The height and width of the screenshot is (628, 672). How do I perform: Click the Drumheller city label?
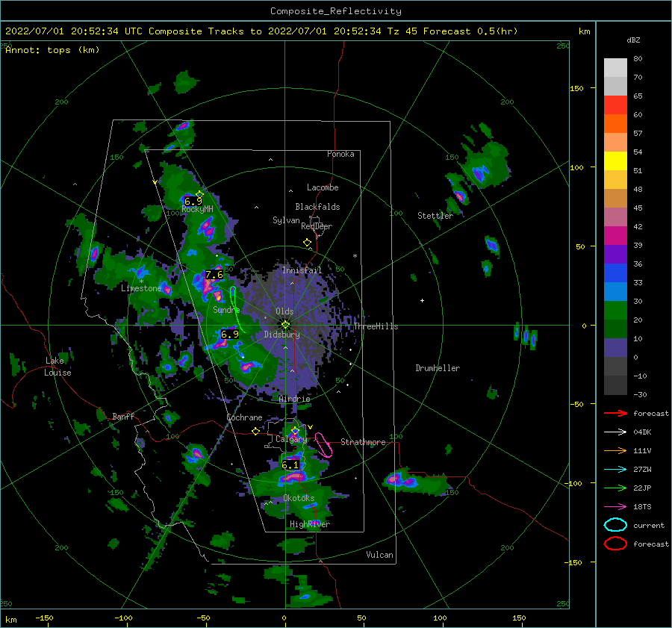click(438, 368)
